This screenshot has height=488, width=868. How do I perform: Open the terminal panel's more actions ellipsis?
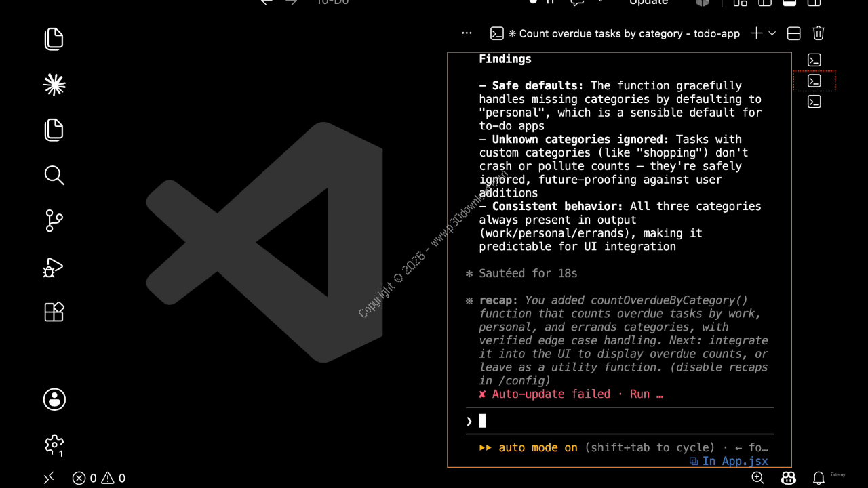pos(467,33)
